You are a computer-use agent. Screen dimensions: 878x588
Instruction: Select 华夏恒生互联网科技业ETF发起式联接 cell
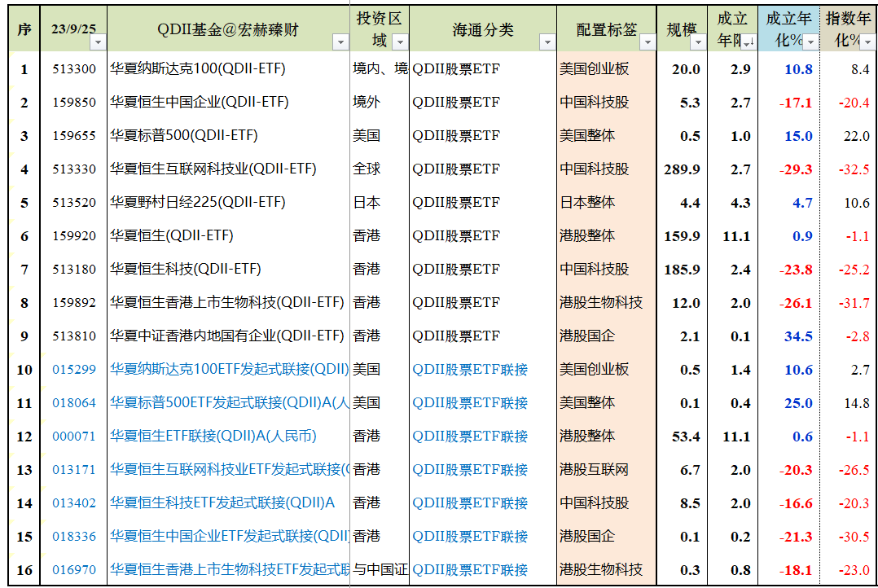tap(229, 470)
